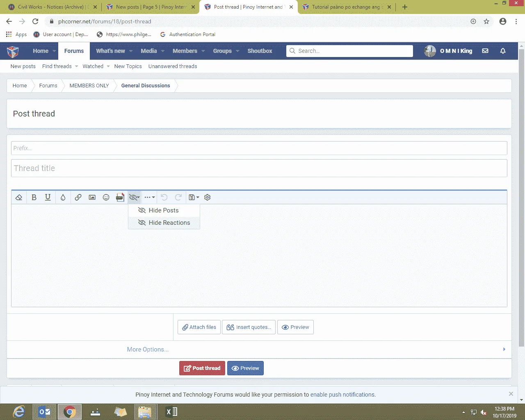Screen dimensions: 525x420
Task: Open the text color droplet tool
Action: pos(63,197)
